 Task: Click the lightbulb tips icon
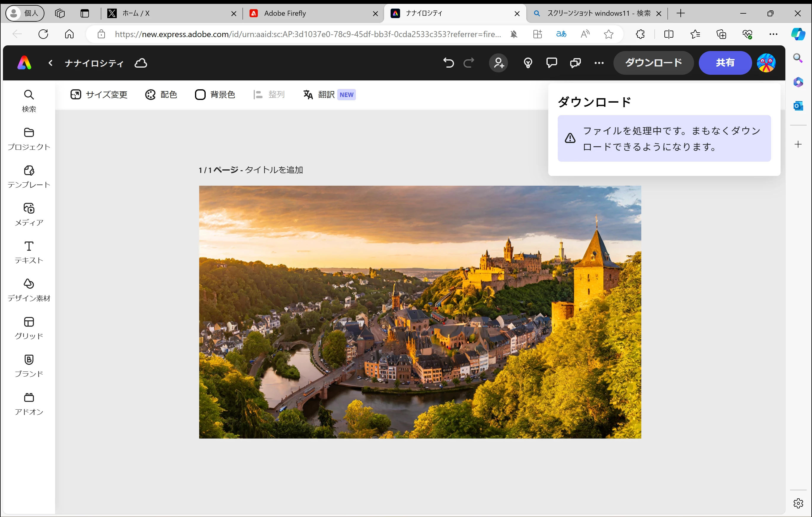pyautogui.click(x=528, y=63)
